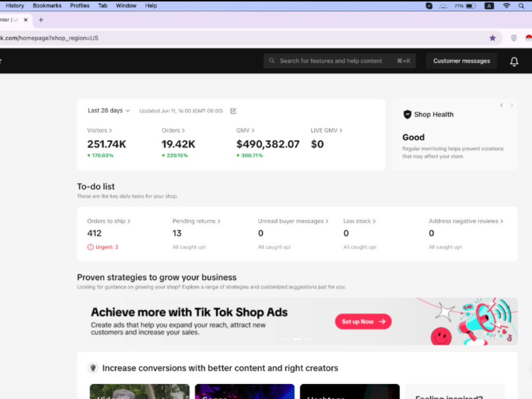Click the 300.71% GMV growth figure

[x=250, y=155]
